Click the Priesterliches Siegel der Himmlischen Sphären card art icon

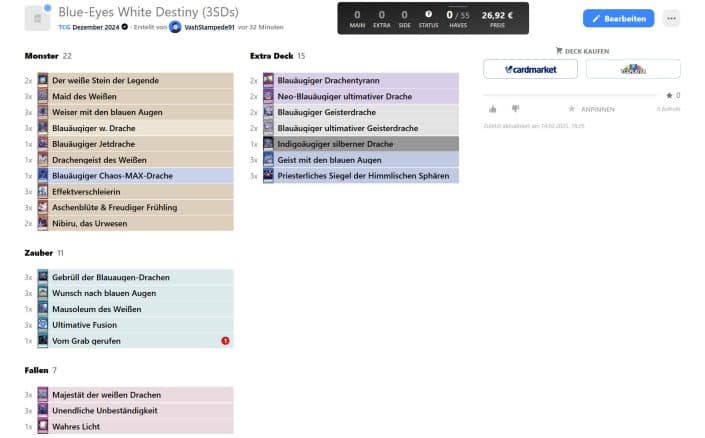268,175
